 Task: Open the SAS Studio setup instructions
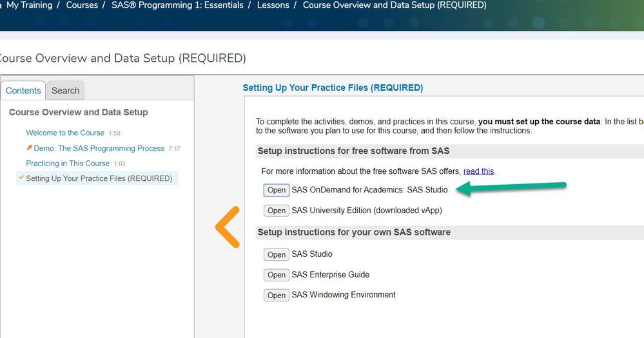(277, 254)
